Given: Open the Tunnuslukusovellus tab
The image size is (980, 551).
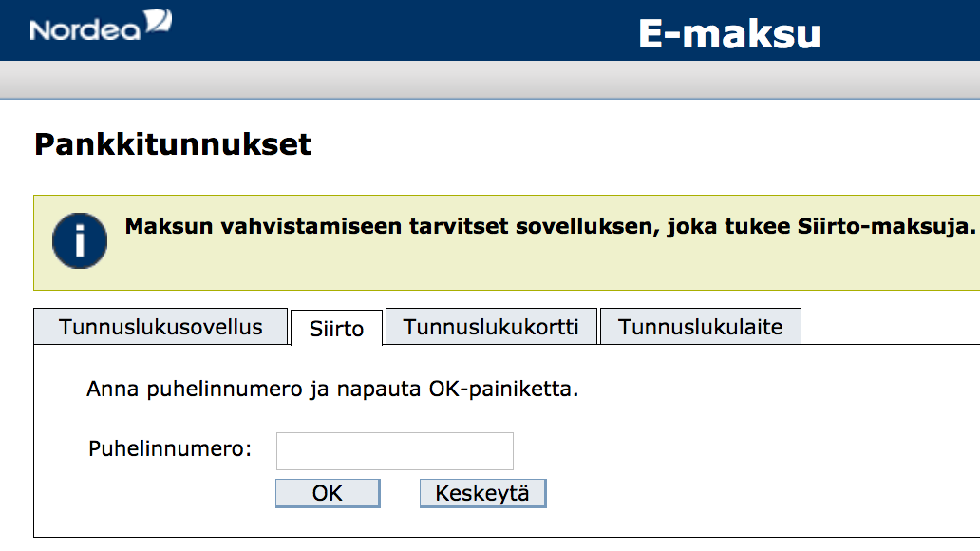Looking at the screenshot, I should click(160, 327).
